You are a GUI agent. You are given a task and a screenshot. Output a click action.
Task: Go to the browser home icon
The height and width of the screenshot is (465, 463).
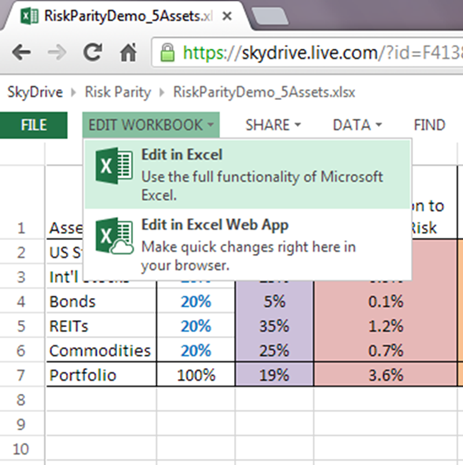click(128, 52)
